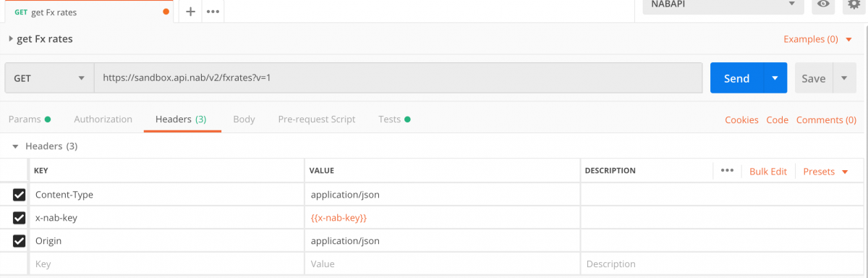The width and height of the screenshot is (868, 278).
Task: Click the unsaved orange dot on request tab
Action: click(x=166, y=12)
